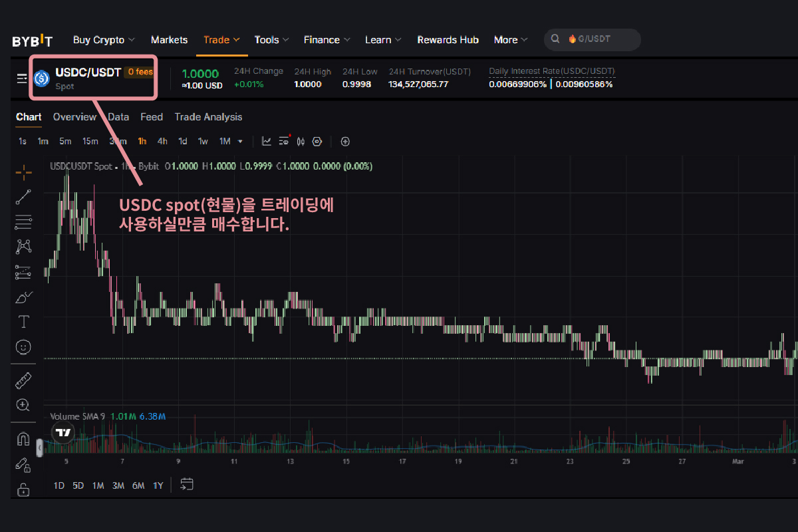798x532 pixels.
Task: Click the coin search input field
Action: point(598,40)
